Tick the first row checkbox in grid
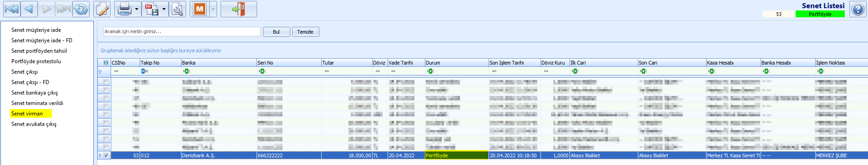The image size is (868, 165). pos(106,82)
